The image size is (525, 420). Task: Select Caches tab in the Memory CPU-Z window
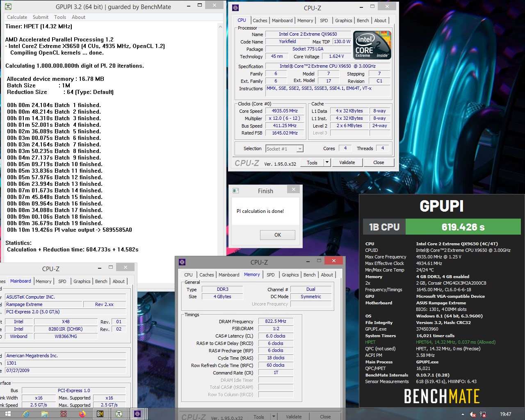[207, 275]
